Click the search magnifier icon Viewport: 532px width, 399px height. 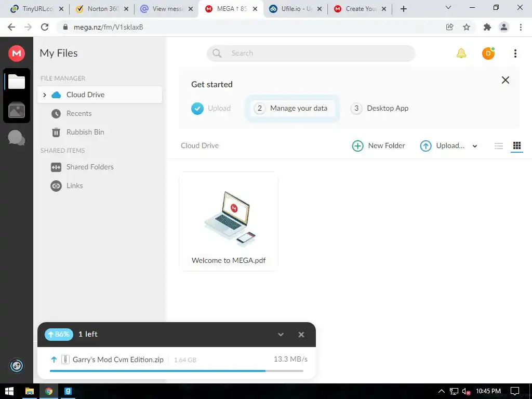pyautogui.click(x=217, y=54)
